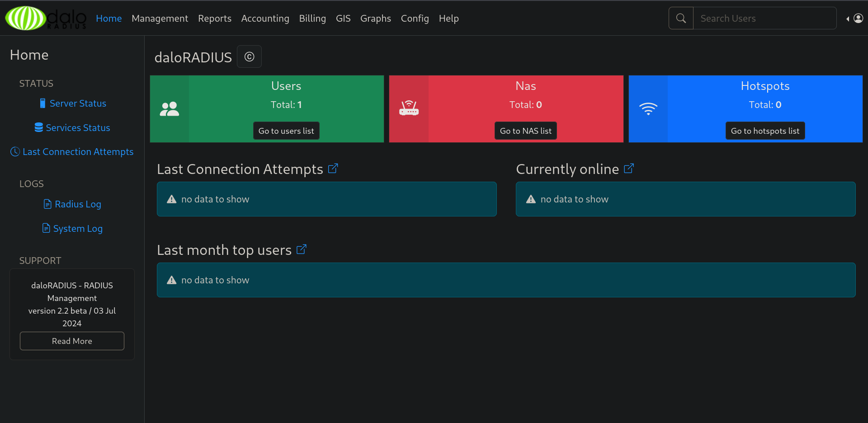Click Go to hotspots list button
Image resolution: width=868 pixels, height=423 pixels.
(x=765, y=131)
